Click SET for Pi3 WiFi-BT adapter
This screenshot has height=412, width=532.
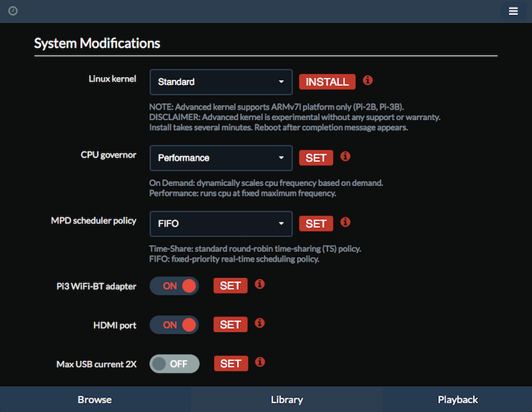click(x=230, y=286)
